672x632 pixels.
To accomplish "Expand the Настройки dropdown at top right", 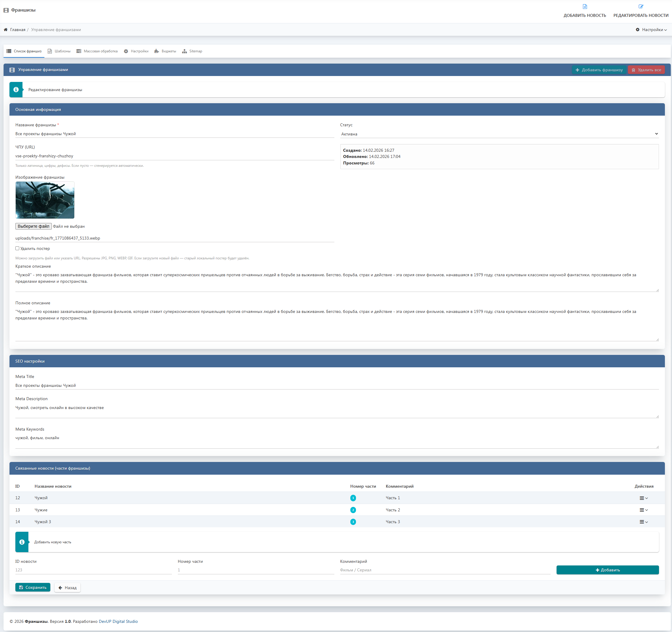I will [651, 30].
